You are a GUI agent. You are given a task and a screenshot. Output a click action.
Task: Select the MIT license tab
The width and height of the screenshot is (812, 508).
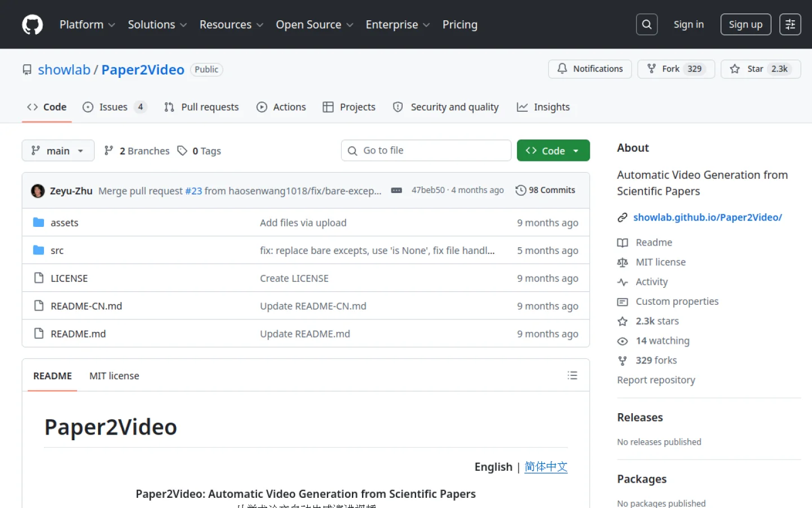114,376
